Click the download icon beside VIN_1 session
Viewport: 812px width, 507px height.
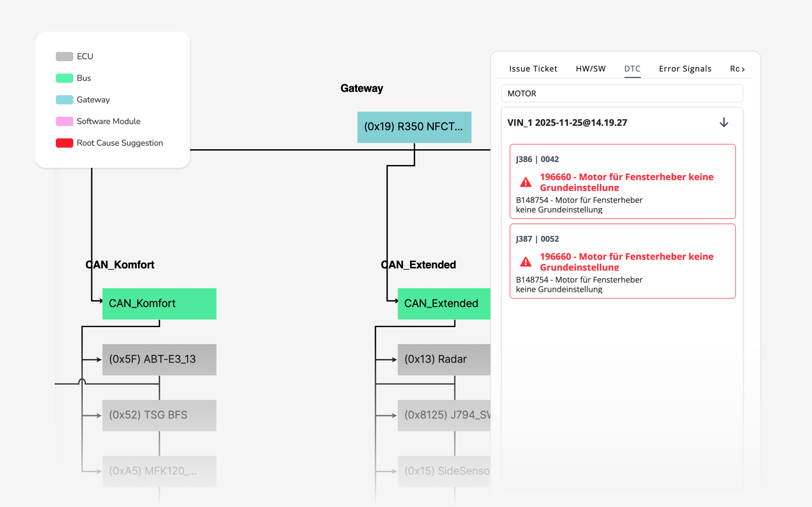[x=724, y=122]
